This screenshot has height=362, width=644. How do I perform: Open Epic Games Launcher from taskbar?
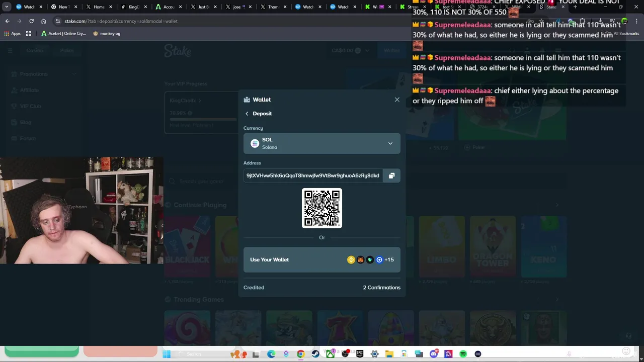pos(360,354)
